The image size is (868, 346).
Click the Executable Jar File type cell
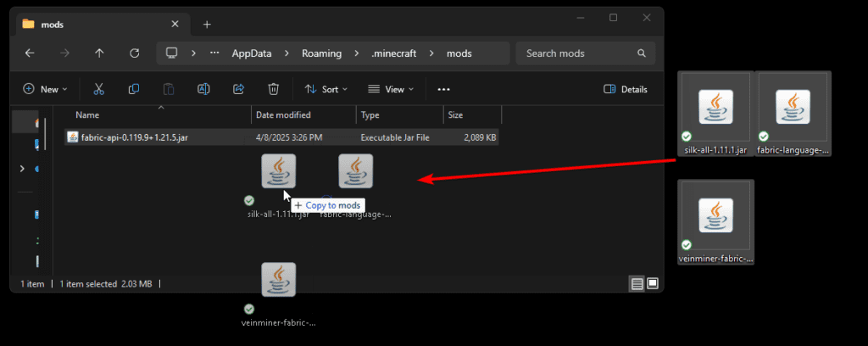(395, 137)
